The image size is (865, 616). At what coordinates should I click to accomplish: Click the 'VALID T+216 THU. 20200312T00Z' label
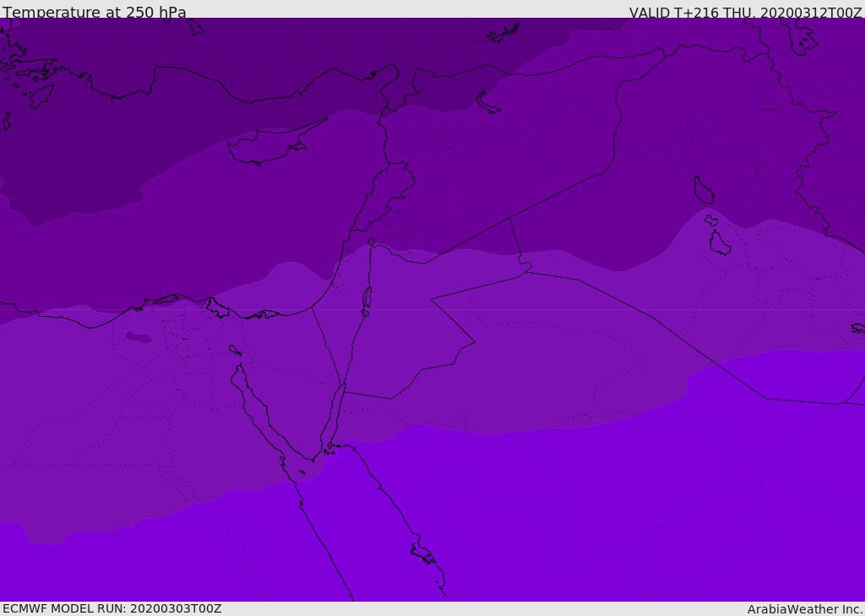[x=745, y=13]
